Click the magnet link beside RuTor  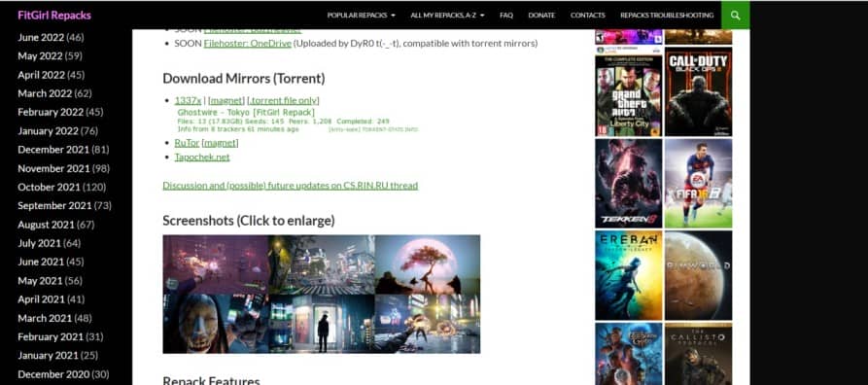click(x=221, y=143)
